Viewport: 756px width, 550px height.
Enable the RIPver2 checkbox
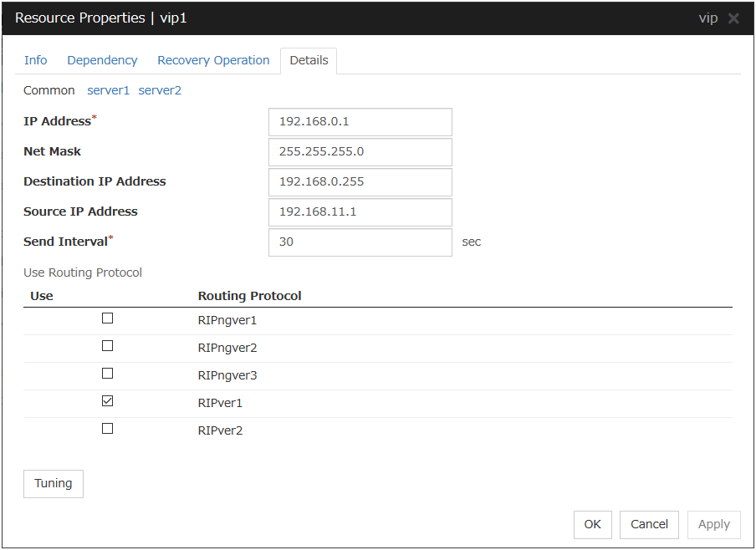tap(107, 429)
